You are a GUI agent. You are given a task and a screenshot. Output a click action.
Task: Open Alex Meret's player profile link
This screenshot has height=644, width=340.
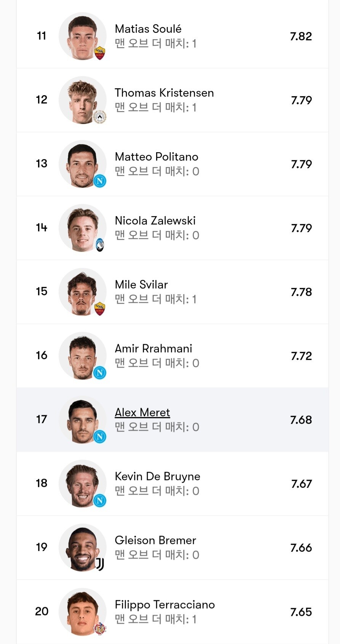coord(142,413)
